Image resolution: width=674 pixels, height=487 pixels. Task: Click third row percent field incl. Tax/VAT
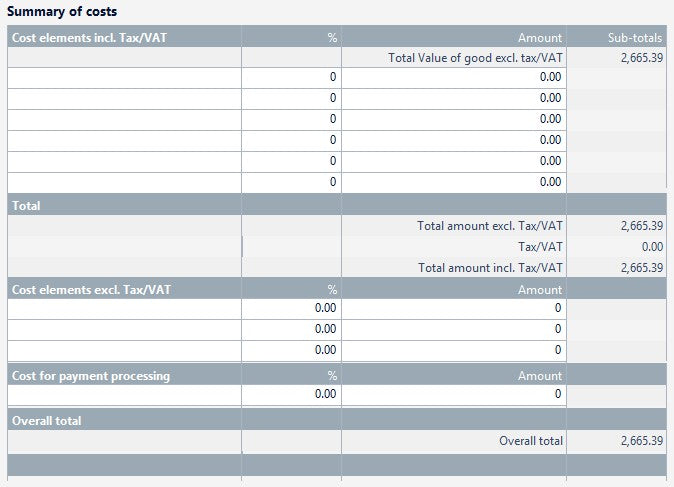click(x=291, y=120)
